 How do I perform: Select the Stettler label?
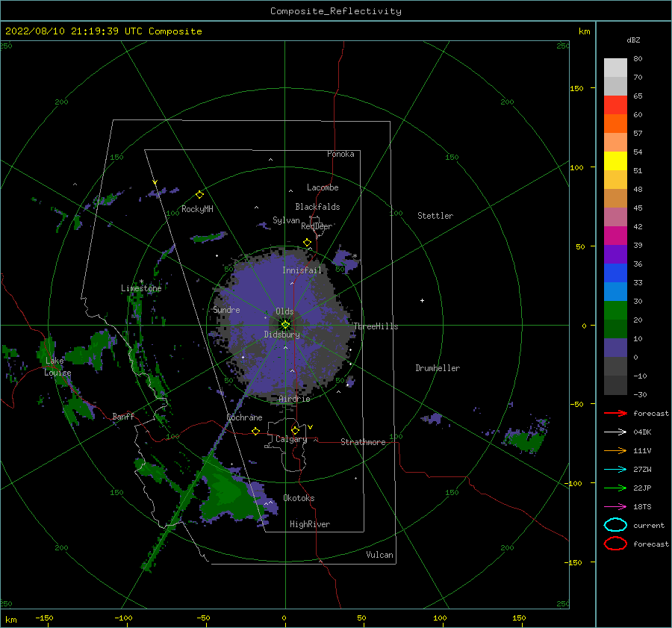click(x=435, y=216)
